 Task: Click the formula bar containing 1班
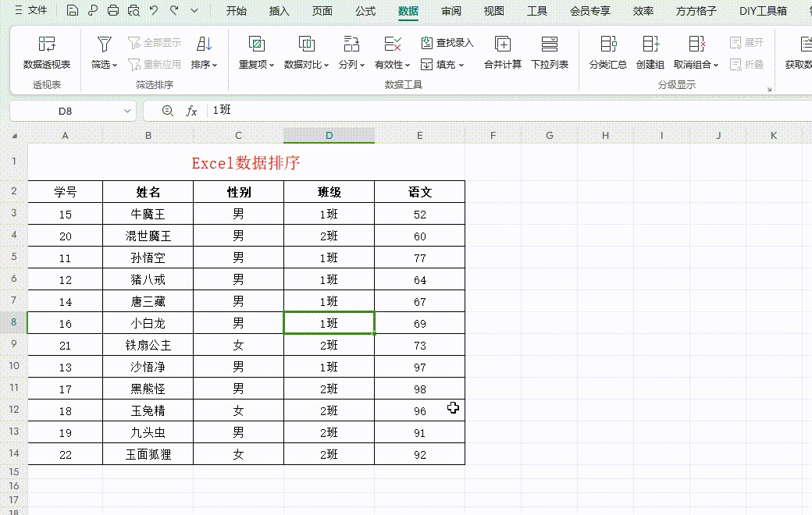point(510,110)
